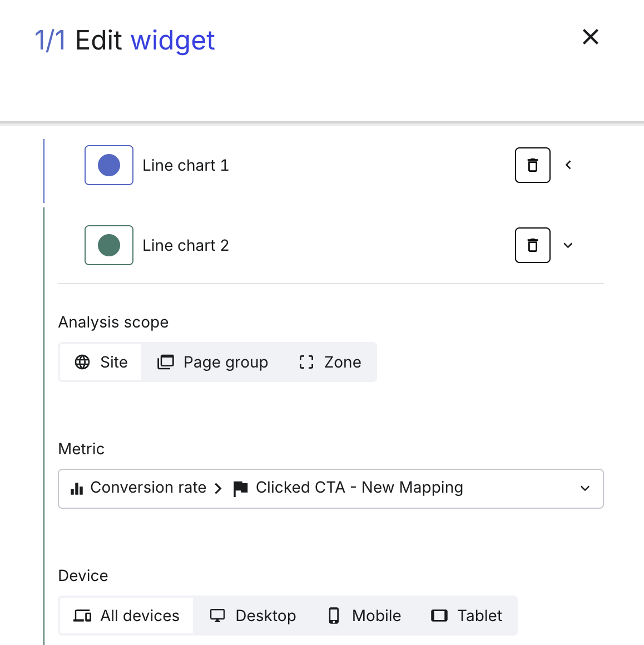Image resolution: width=644 pixels, height=645 pixels.
Task: Close the Edit widget panel
Action: coord(591,37)
